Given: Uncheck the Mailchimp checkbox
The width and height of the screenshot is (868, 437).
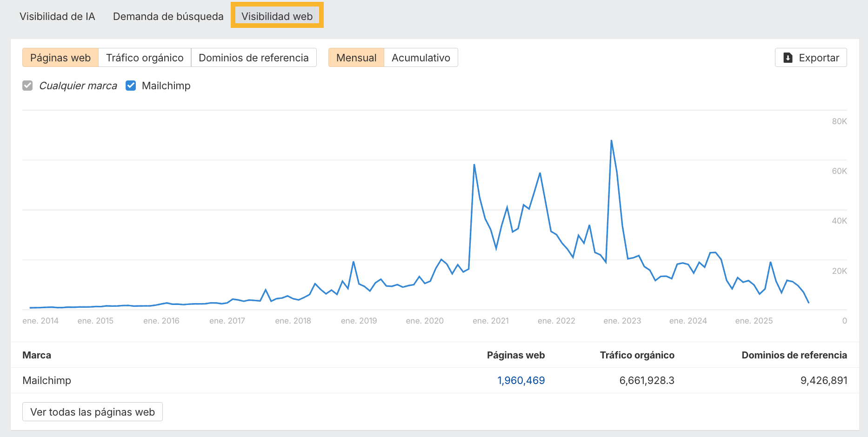Looking at the screenshot, I should tap(131, 86).
